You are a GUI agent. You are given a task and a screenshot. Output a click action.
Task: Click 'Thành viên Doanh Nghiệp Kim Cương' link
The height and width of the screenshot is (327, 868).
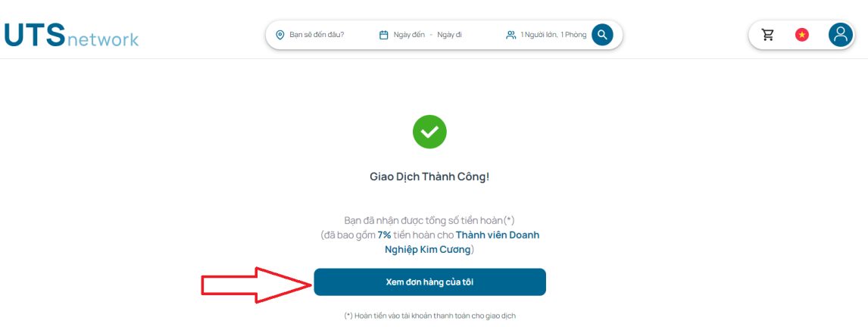tap(462, 242)
